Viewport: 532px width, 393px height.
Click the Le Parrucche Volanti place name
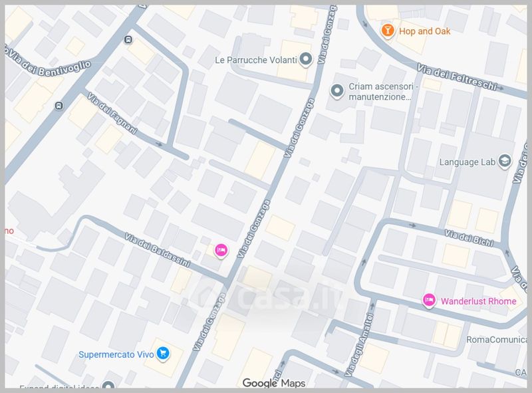(255, 61)
